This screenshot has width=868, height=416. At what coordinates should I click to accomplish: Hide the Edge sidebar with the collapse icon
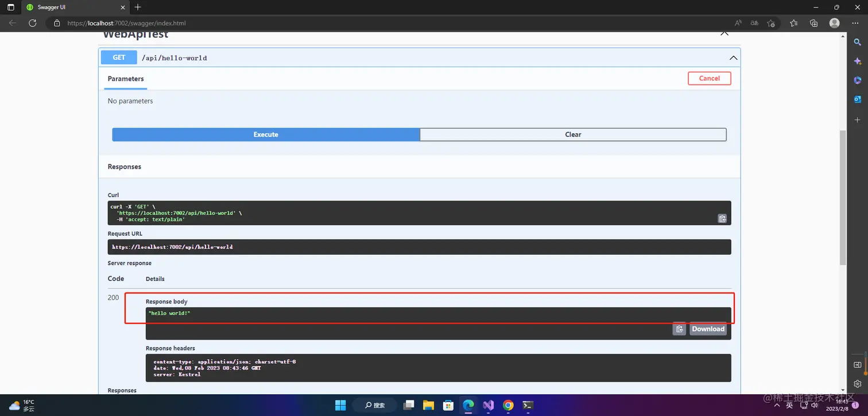click(x=858, y=365)
